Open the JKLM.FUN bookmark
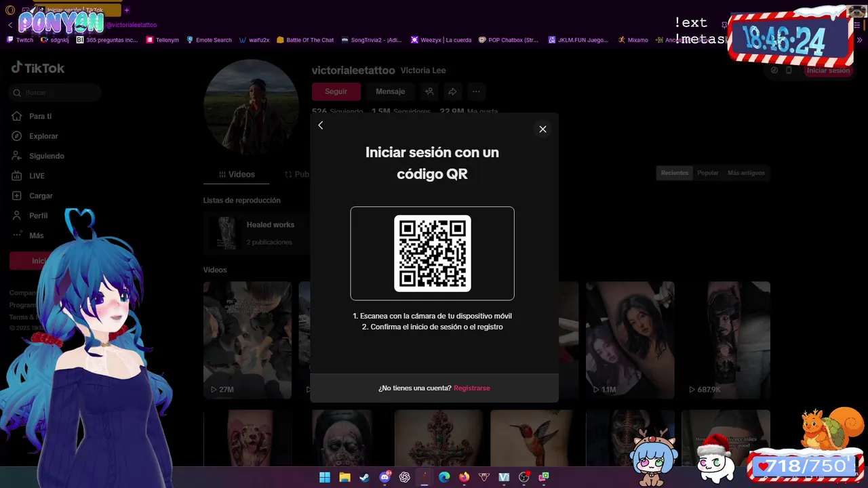This screenshot has width=868, height=488. pyautogui.click(x=578, y=40)
